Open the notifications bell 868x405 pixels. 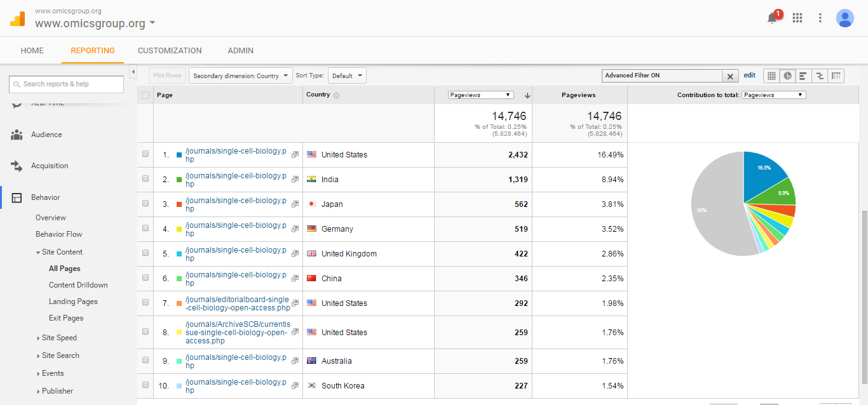(x=773, y=18)
